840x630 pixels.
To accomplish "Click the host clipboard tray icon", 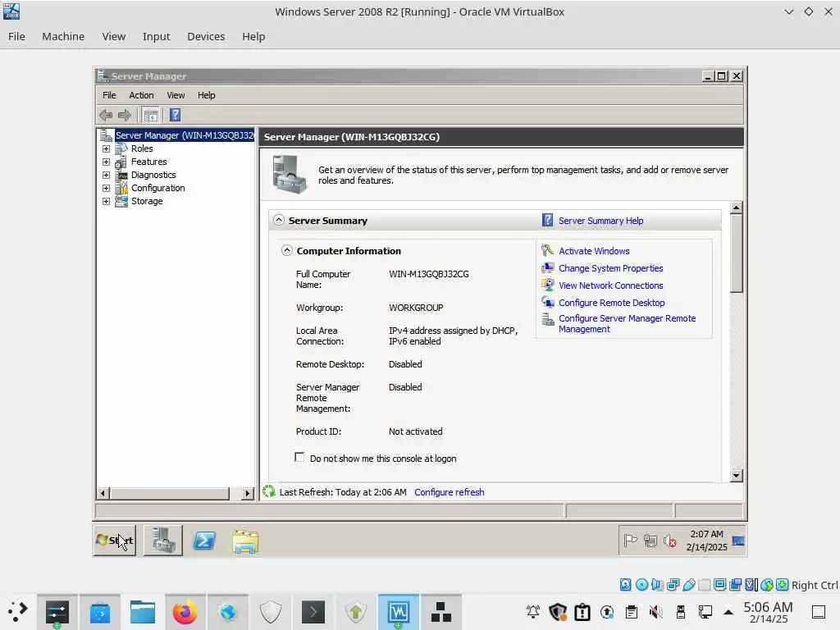I will pos(632,612).
